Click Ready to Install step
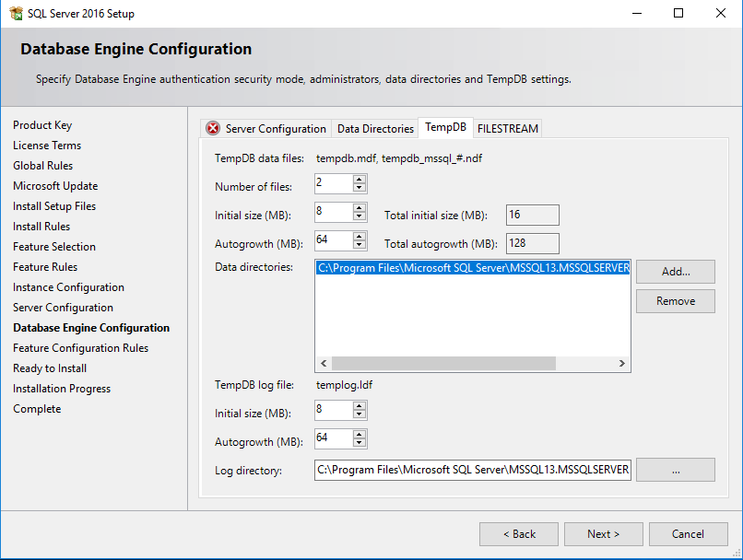Viewport: 743px width, 560px height. coord(50,368)
